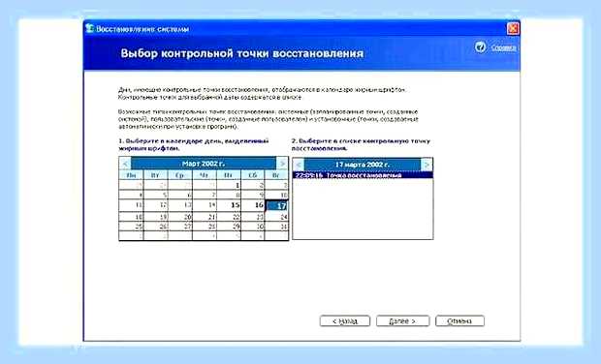This screenshot has width=601, height=364.
Task: Close the System Restore window
Action: (513, 29)
